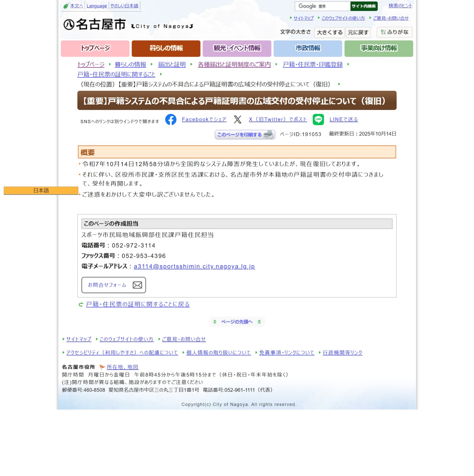Image resolution: width=474 pixels, height=476 pixels.
Task: Select the 市政情報 blue navigation tab
Action: (x=308, y=49)
